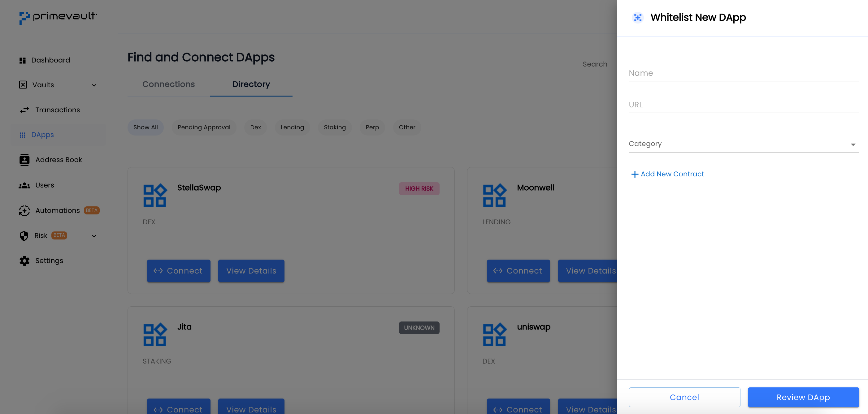Expand the Risk submenu chevron
The width and height of the screenshot is (868, 414).
[94, 236]
